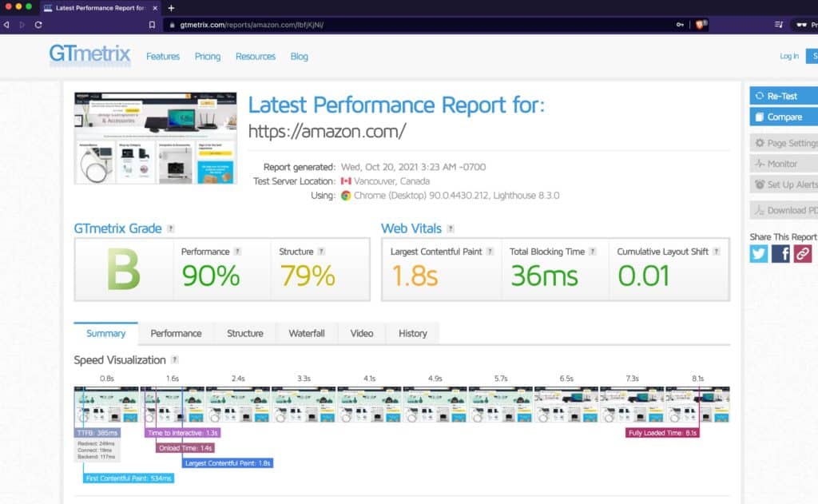Open help icon beside Speed Visualization
818x504 pixels.
pos(175,359)
